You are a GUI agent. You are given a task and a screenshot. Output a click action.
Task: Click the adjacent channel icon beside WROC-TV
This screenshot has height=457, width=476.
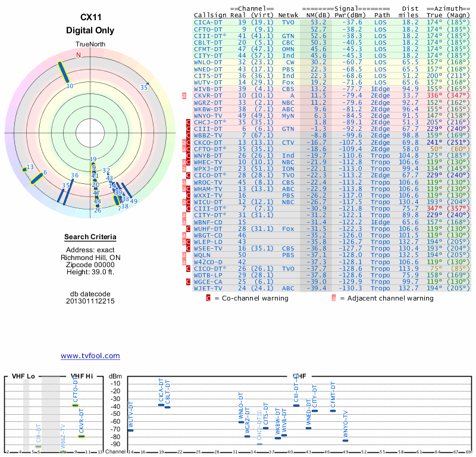pyautogui.click(x=184, y=181)
